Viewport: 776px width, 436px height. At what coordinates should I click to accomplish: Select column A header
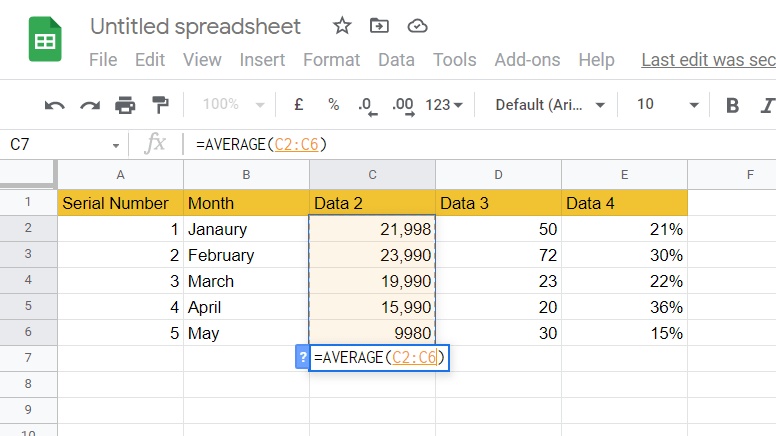pos(120,175)
